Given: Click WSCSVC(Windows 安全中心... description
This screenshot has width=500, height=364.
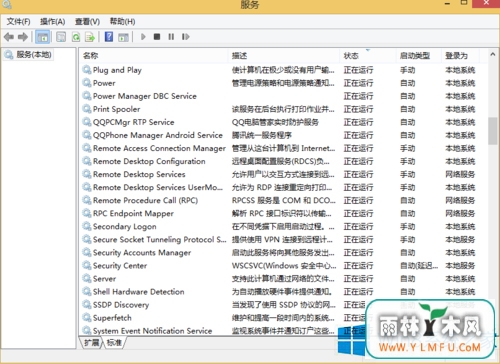Looking at the screenshot, I should pos(284,266).
